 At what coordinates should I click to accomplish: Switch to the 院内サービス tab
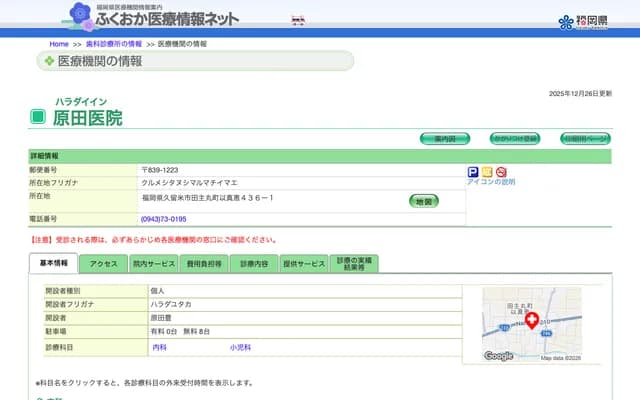(x=154, y=264)
